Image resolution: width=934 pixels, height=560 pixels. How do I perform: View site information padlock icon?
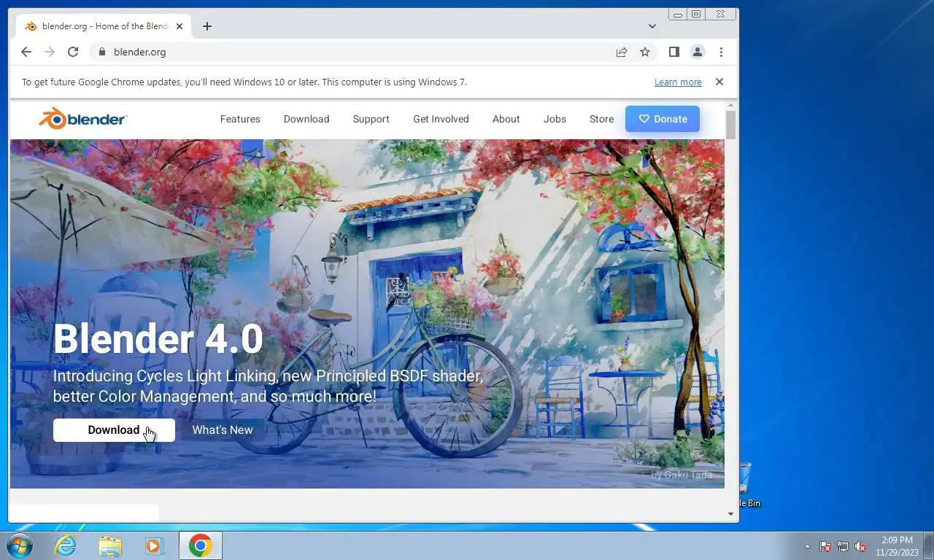coord(101,52)
